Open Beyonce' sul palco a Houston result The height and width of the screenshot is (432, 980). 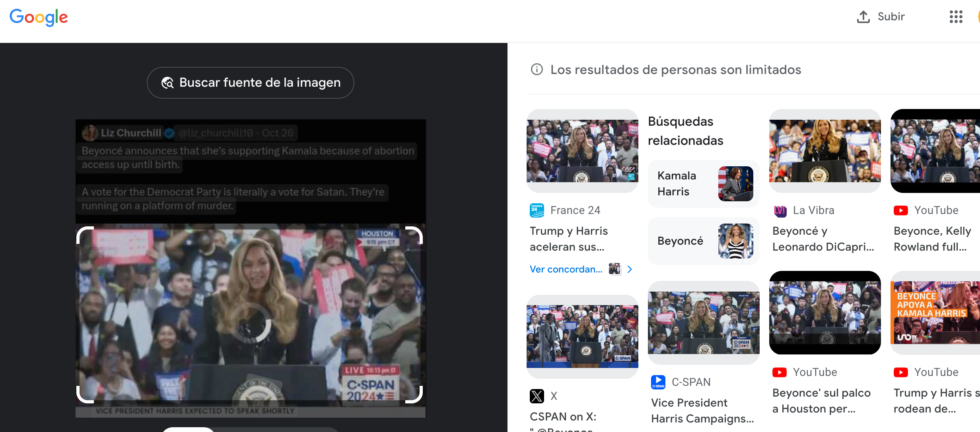tap(821, 401)
